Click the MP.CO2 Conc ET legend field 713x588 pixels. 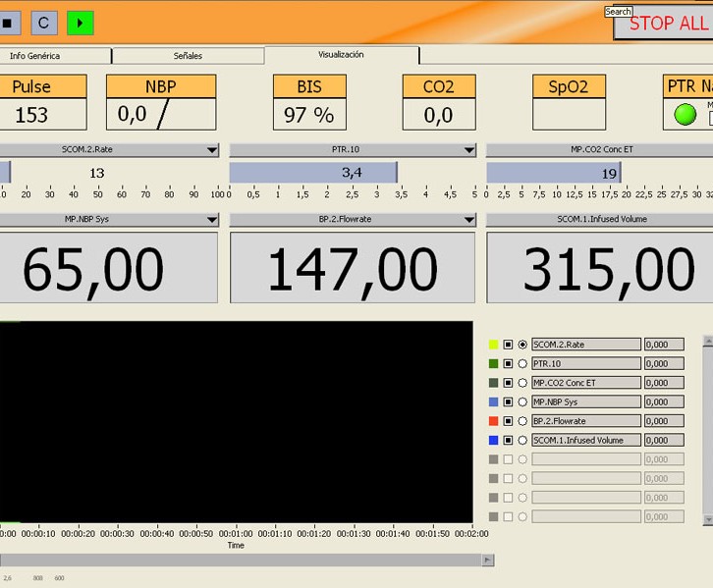click(586, 383)
